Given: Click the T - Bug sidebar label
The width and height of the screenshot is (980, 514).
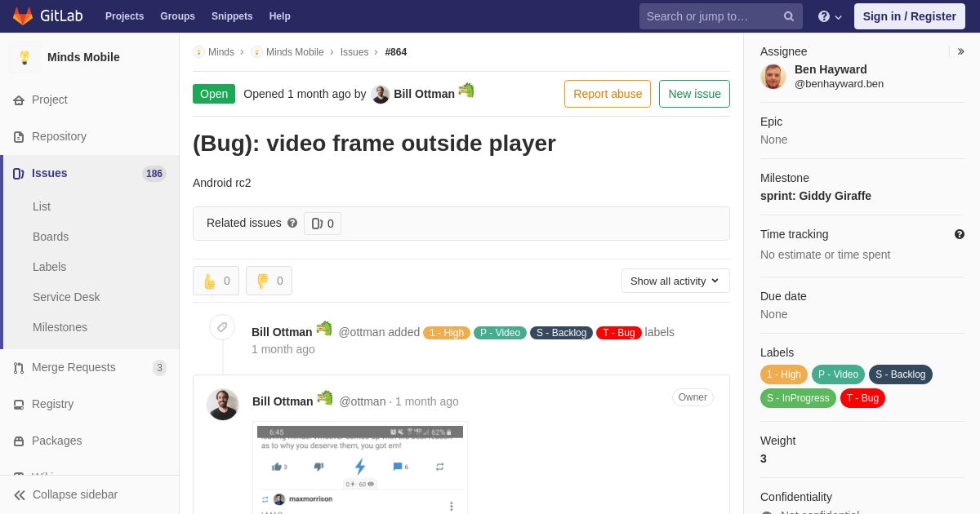Looking at the screenshot, I should point(862,398).
